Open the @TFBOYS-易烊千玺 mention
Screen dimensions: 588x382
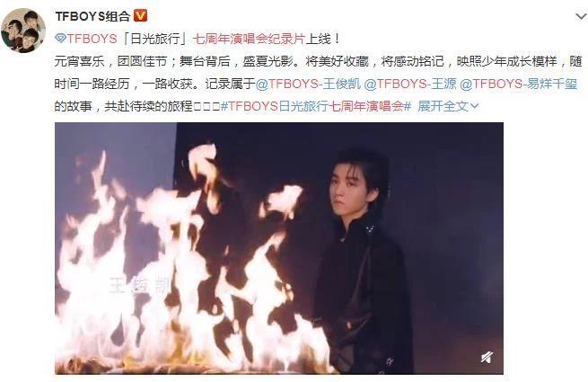518,84
